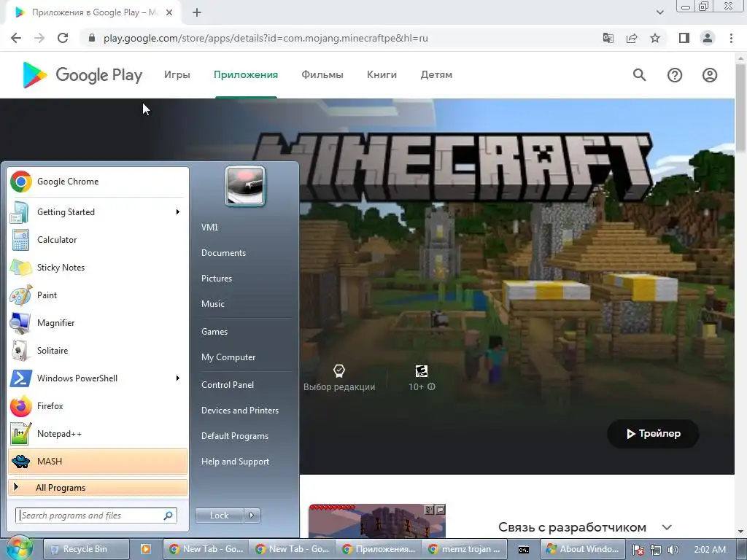747x560 pixels.
Task: Open Chrome tab search dropdown arrow
Action: 659,12
